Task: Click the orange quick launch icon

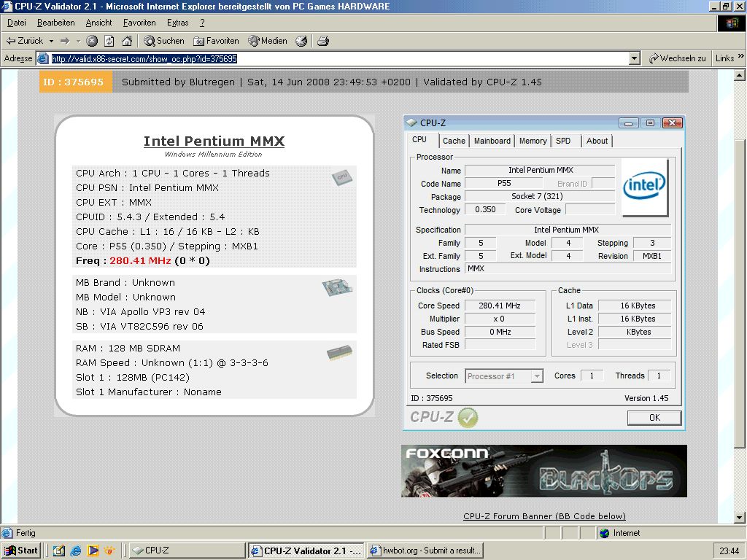Action: coord(109,551)
